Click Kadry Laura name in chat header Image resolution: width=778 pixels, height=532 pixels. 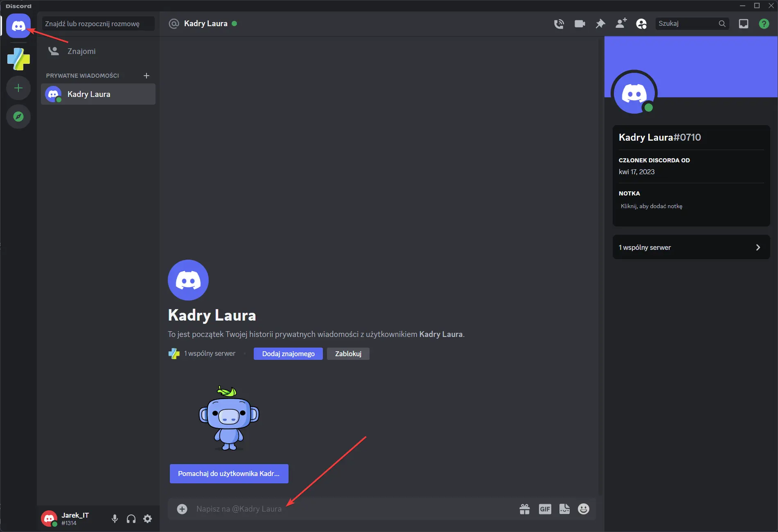[x=205, y=24]
